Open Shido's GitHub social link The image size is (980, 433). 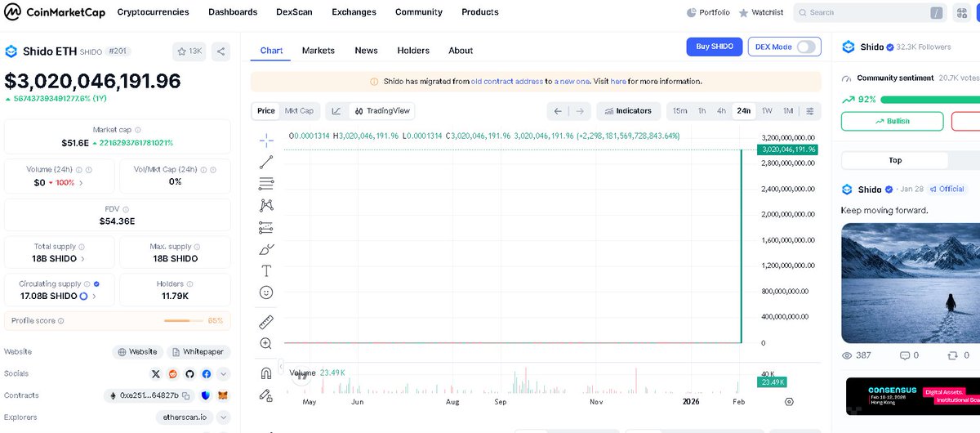click(x=189, y=374)
